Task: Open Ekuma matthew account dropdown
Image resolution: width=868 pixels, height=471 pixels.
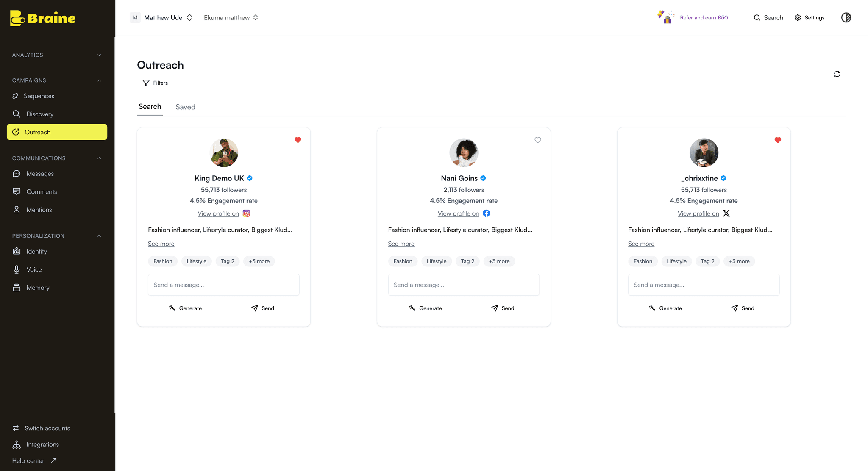Action: coord(256,17)
